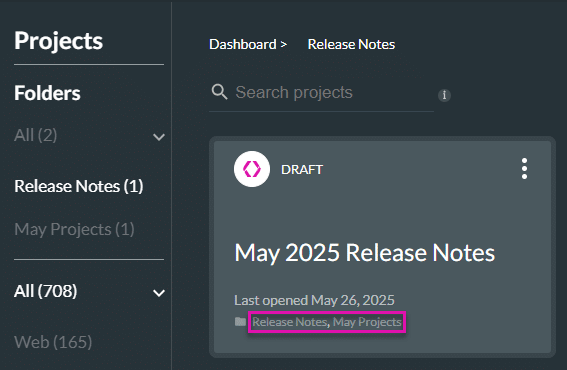The image size is (567, 370).
Task: Click May Projects folder tag on card
Action: [367, 322]
